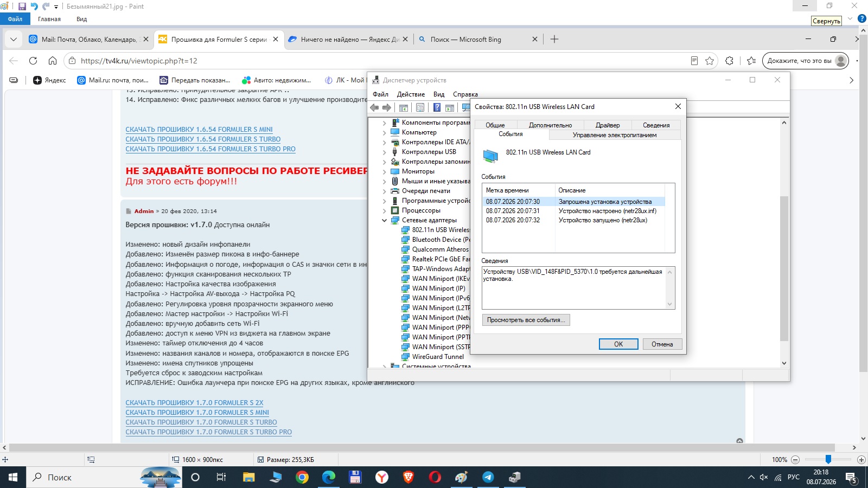This screenshot has height=488, width=868.
Task: Expand the Мониторы device category
Action: pyautogui.click(x=385, y=171)
